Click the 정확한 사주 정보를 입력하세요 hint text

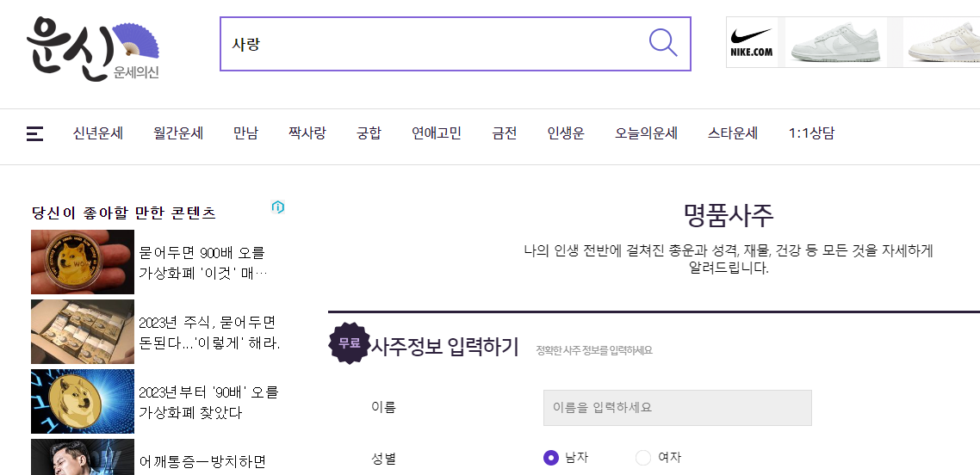[594, 351]
